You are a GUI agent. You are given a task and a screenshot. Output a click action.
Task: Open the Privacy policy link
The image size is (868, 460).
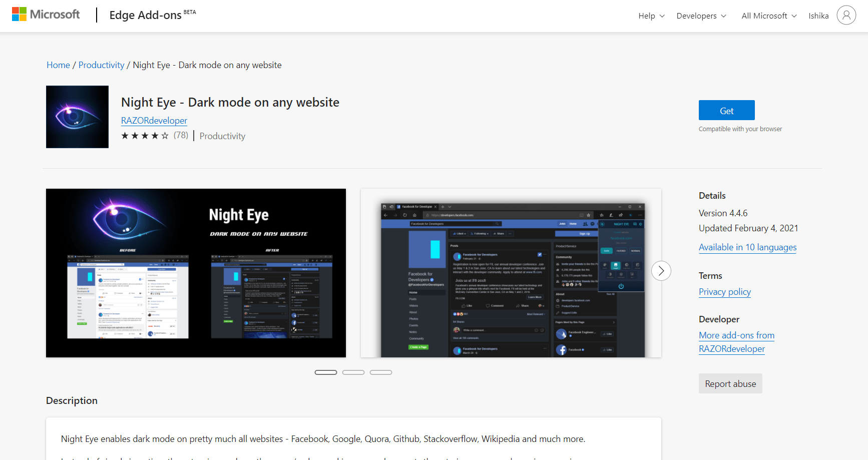724,291
